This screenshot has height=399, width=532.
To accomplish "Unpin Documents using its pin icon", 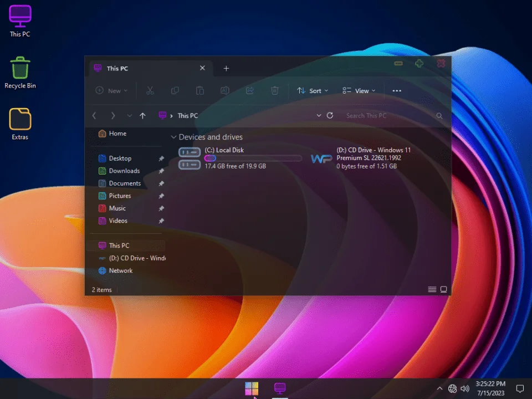I will tap(161, 183).
